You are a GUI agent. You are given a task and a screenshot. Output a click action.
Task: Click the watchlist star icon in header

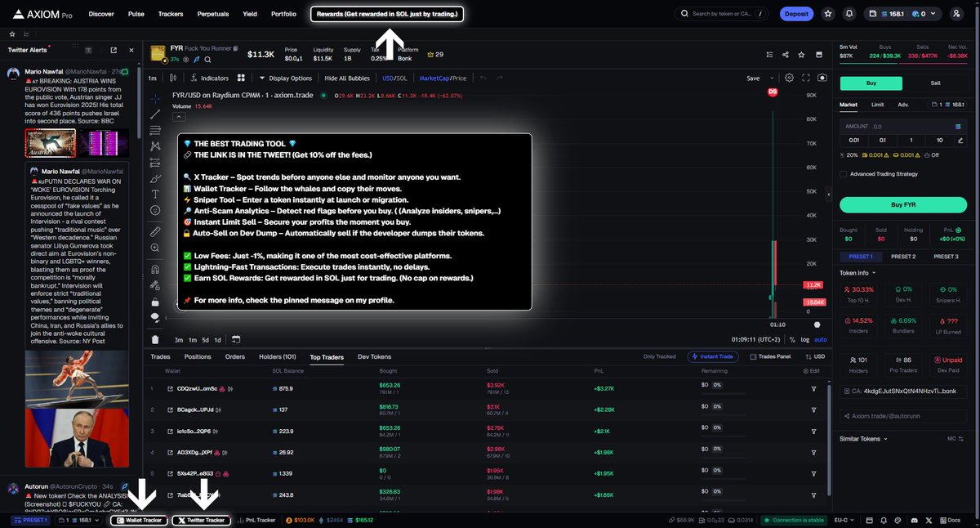829,14
